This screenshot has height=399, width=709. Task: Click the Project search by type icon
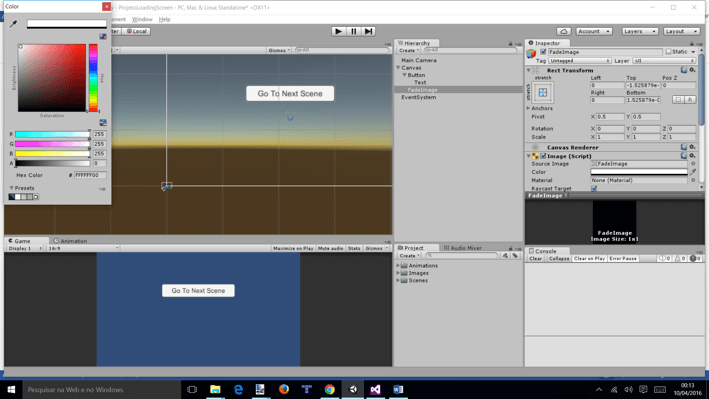[x=505, y=256]
